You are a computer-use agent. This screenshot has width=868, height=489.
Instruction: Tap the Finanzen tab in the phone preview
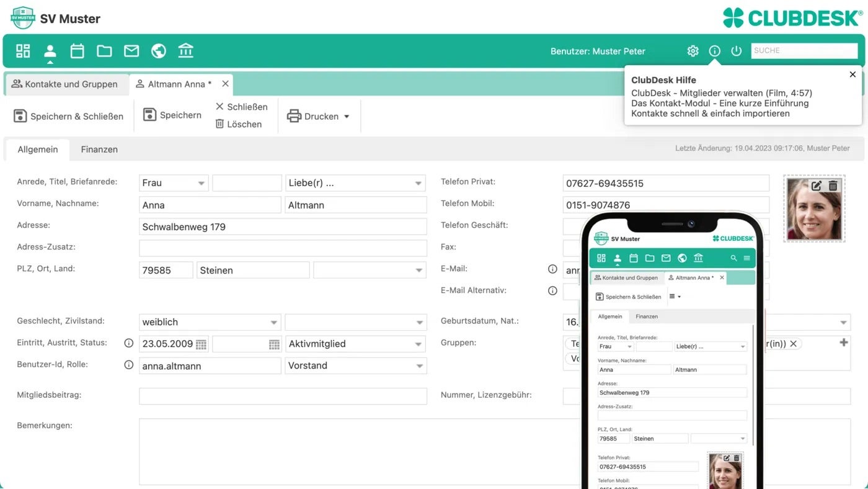(x=647, y=316)
